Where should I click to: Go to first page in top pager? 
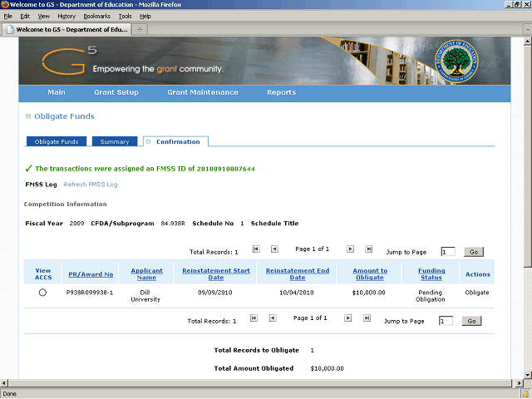pyautogui.click(x=256, y=249)
